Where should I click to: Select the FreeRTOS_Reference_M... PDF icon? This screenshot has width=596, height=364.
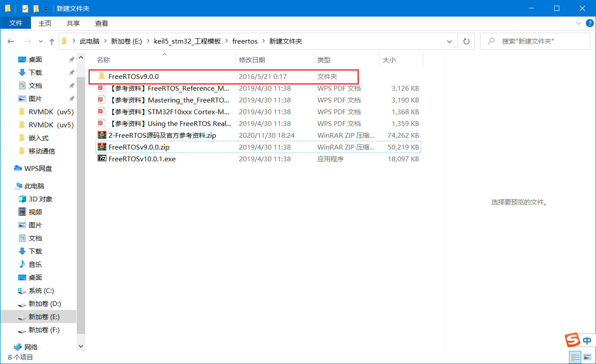102,88
